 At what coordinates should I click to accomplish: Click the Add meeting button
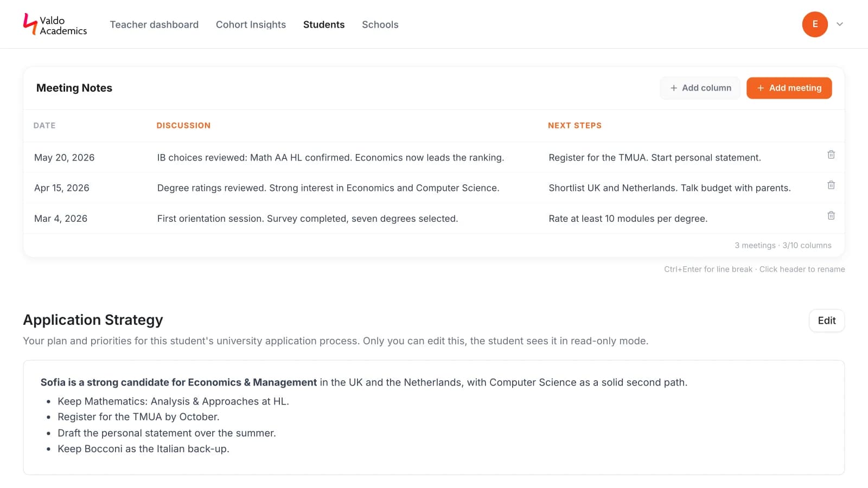click(x=789, y=88)
